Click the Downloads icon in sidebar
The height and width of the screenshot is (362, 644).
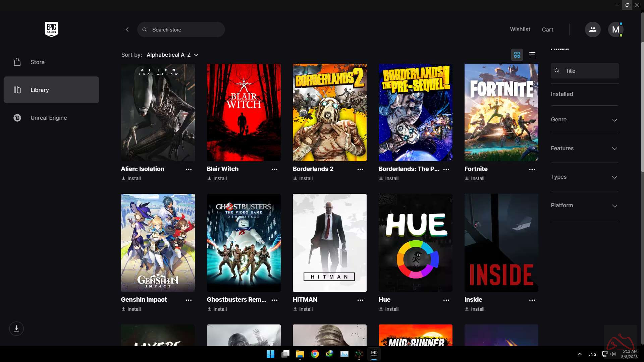pyautogui.click(x=16, y=328)
